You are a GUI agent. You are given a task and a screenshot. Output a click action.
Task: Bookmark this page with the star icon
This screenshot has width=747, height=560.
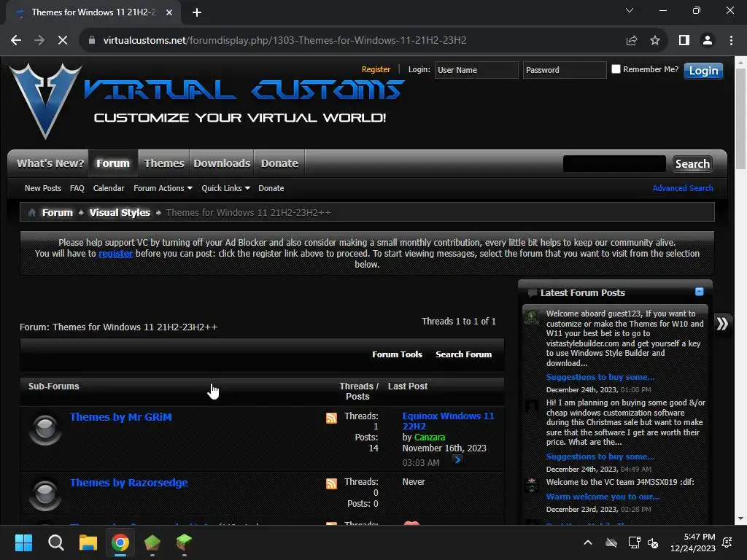pyautogui.click(x=655, y=41)
